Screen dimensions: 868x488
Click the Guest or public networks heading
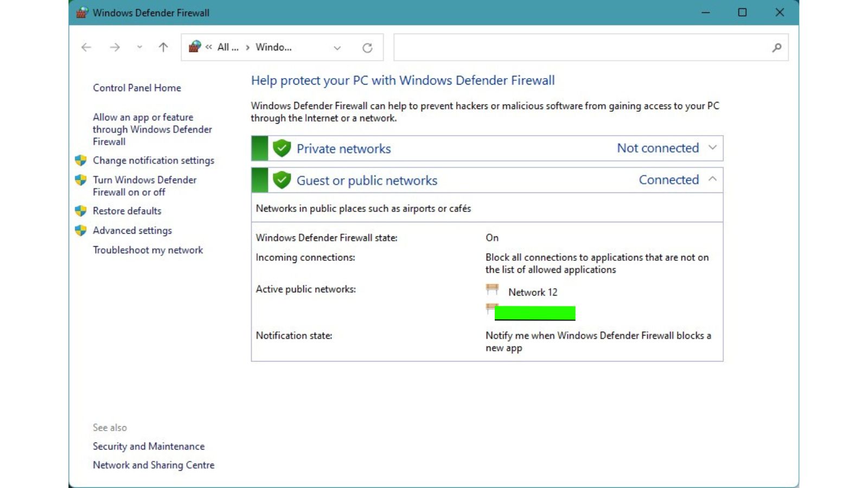tap(367, 181)
